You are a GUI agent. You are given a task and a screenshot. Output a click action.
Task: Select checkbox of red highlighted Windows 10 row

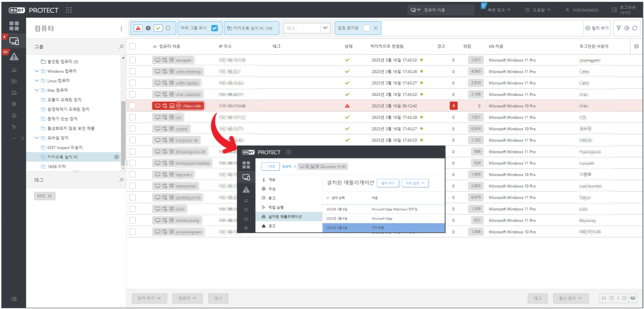point(132,106)
